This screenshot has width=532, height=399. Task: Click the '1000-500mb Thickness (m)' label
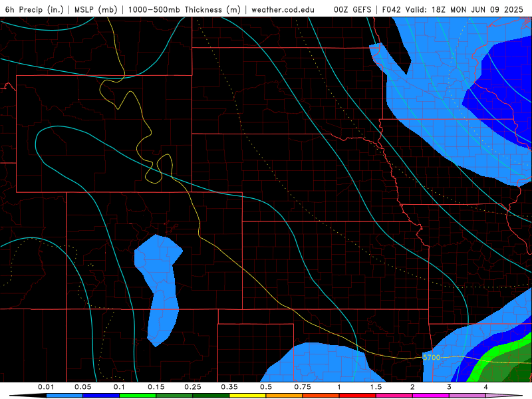click(x=184, y=9)
